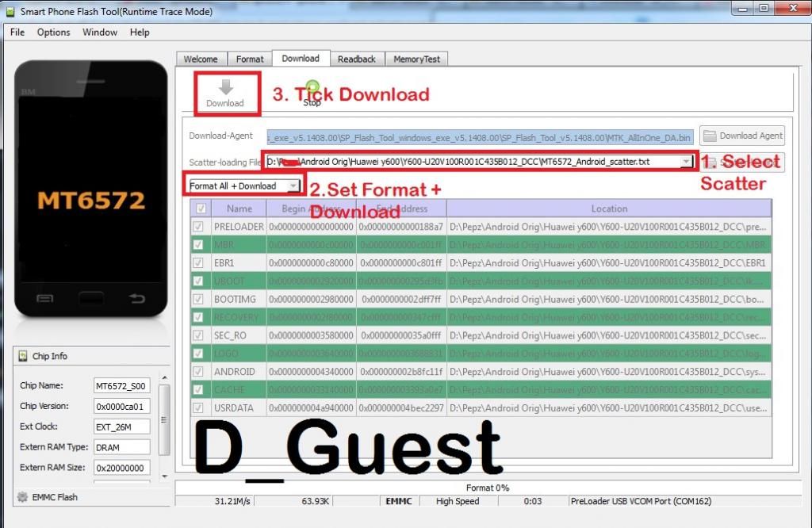Click the Chip Info panel icon
This screenshot has width=812, height=528.
22,357
